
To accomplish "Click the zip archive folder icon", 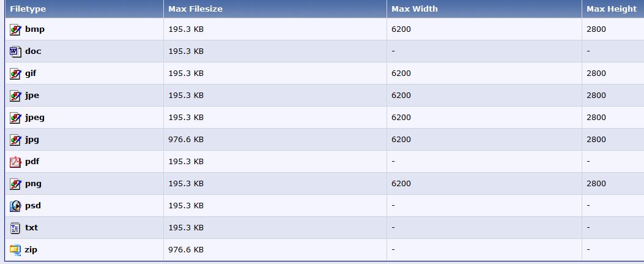I will 15,250.
